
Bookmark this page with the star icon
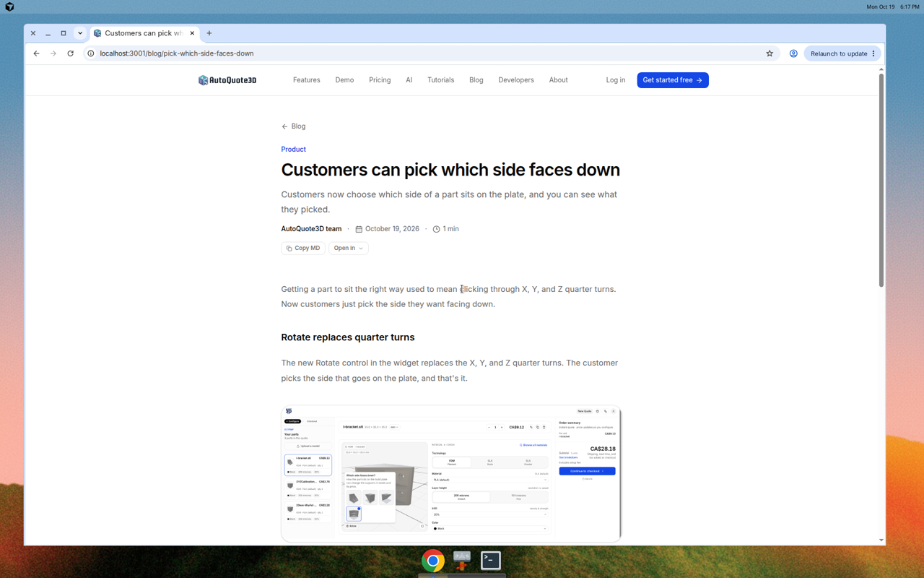point(770,53)
